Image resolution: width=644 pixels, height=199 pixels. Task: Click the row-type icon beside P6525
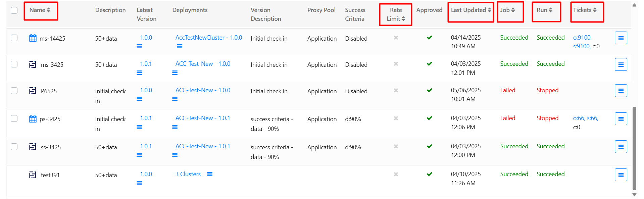[33, 91]
